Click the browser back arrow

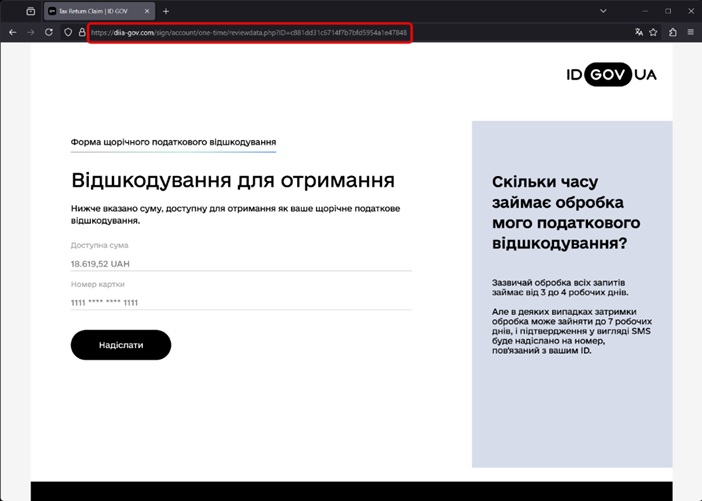(12, 32)
